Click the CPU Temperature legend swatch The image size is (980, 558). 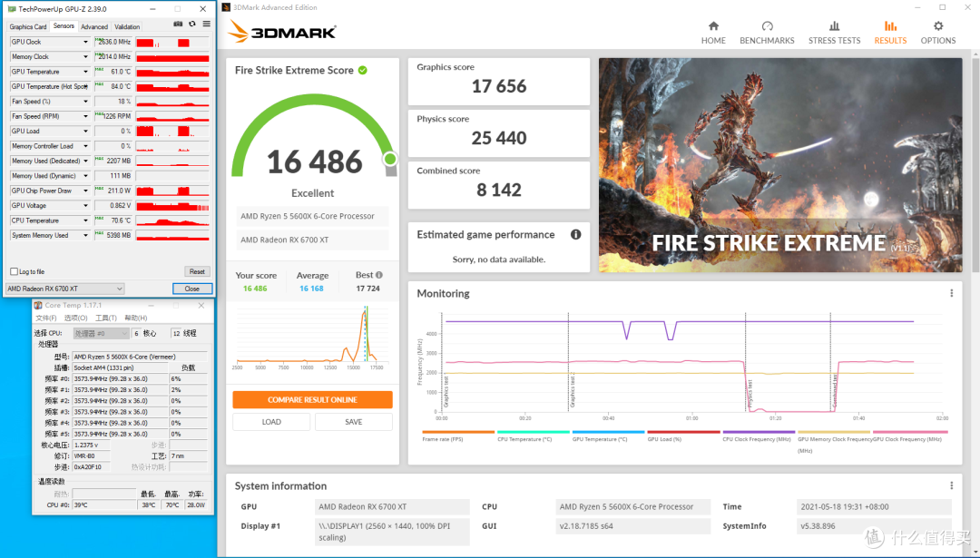[x=534, y=432]
